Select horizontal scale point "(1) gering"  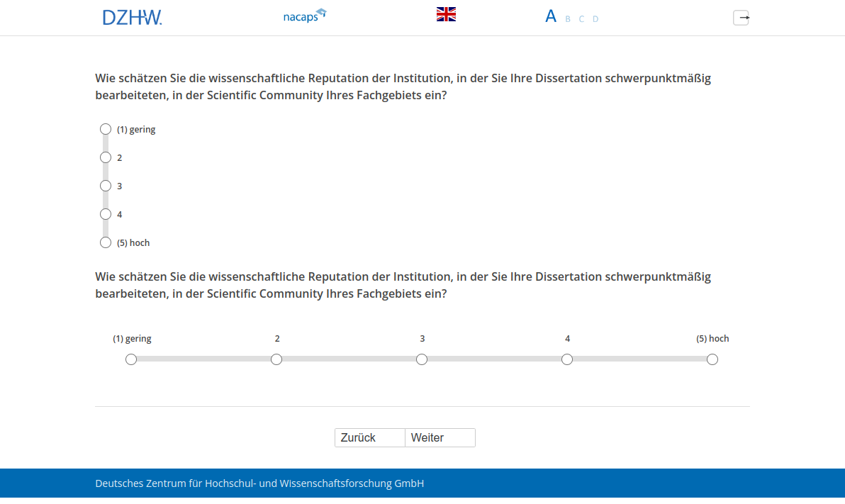(x=131, y=359)
